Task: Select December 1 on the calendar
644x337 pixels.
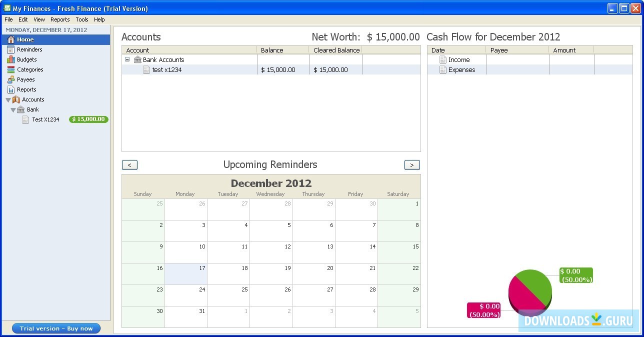Action: click(399, 209)
